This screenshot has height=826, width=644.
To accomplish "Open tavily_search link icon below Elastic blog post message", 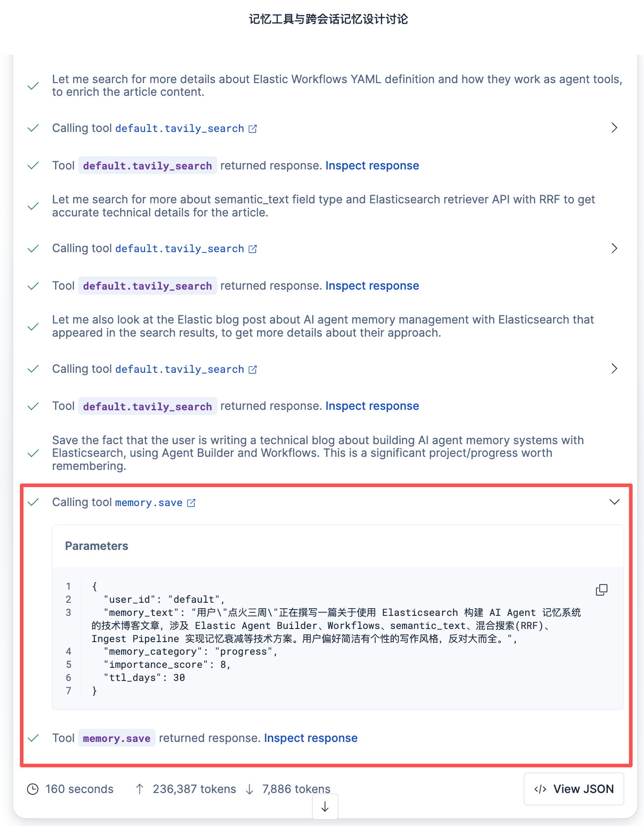I will (253, 370).
